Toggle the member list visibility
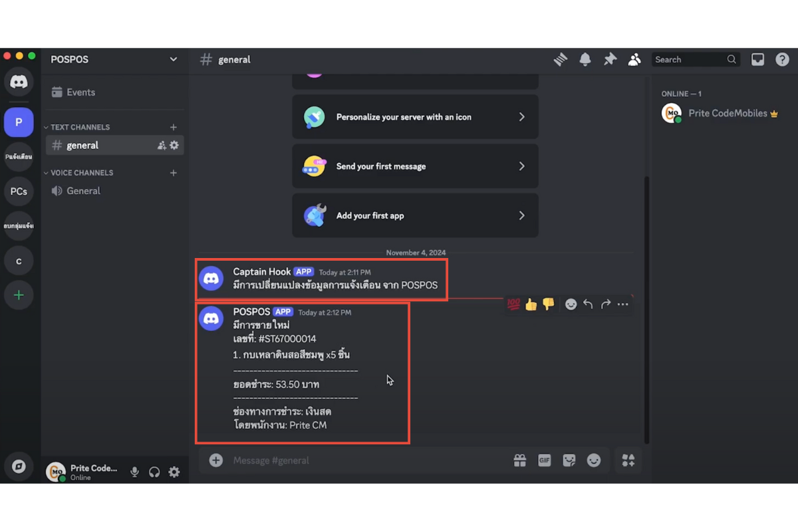Image resolution: width=798 pixels, height=532 pixels. [634, 60]
